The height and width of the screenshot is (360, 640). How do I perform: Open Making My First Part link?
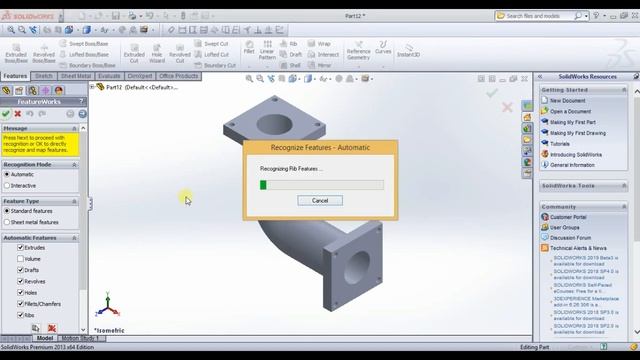(x=573, y=122)
